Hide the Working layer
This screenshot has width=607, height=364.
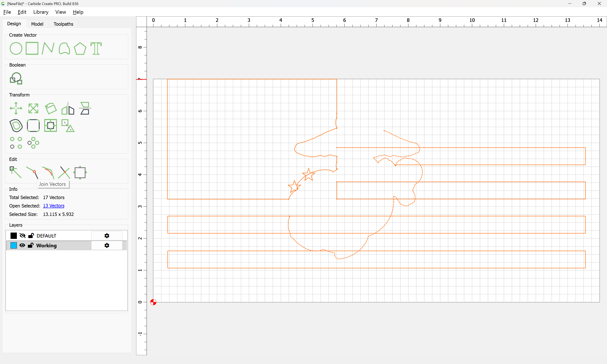pyautogui.click(x=22, y=245)
